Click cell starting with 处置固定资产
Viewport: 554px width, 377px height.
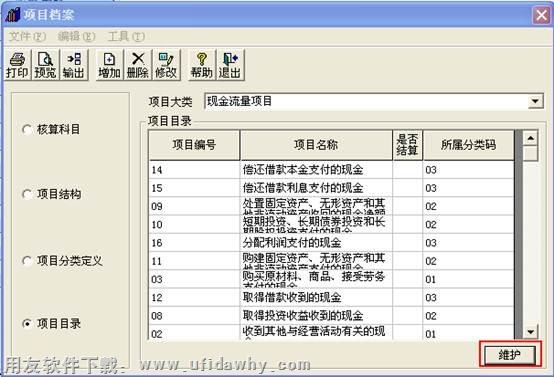point(316,206)
